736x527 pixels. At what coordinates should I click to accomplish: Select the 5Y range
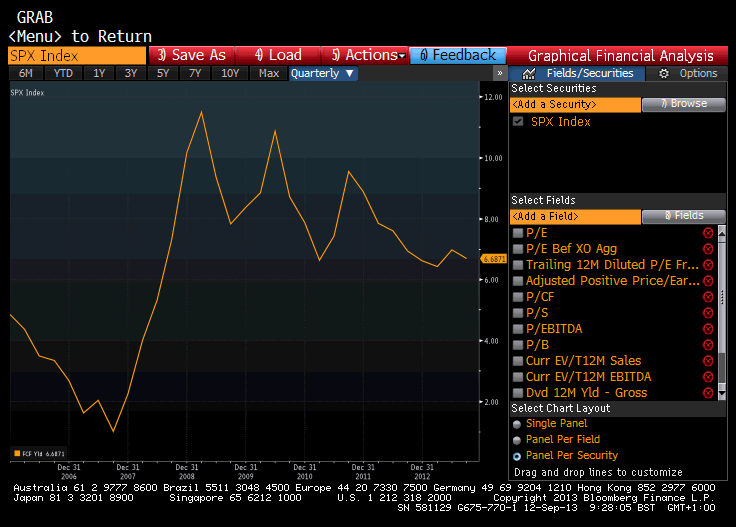point(163,73)
